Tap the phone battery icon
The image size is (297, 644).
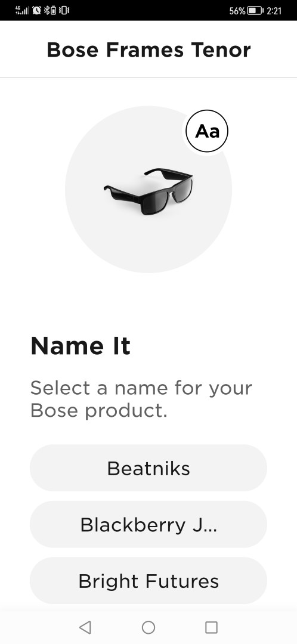(255, 10)
